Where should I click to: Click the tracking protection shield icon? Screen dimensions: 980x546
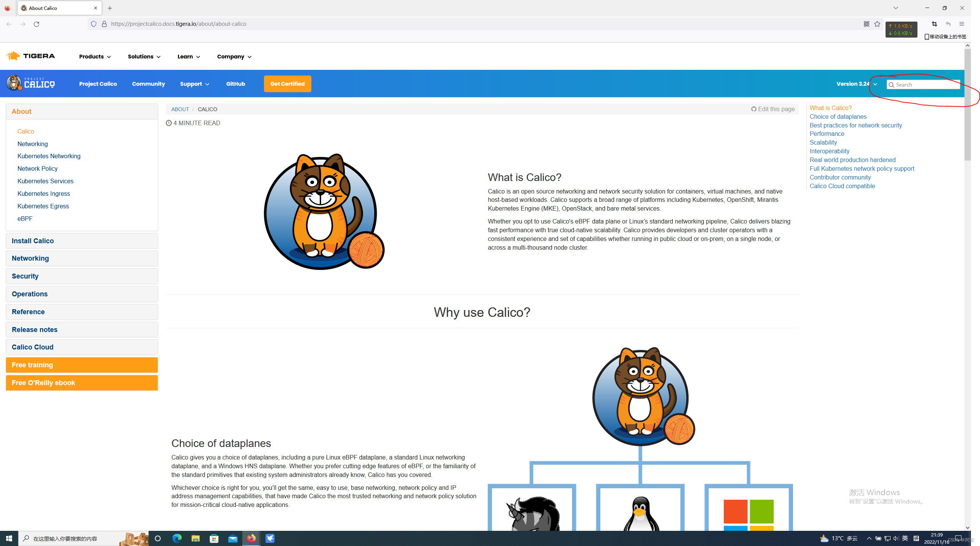coord(94,24)
